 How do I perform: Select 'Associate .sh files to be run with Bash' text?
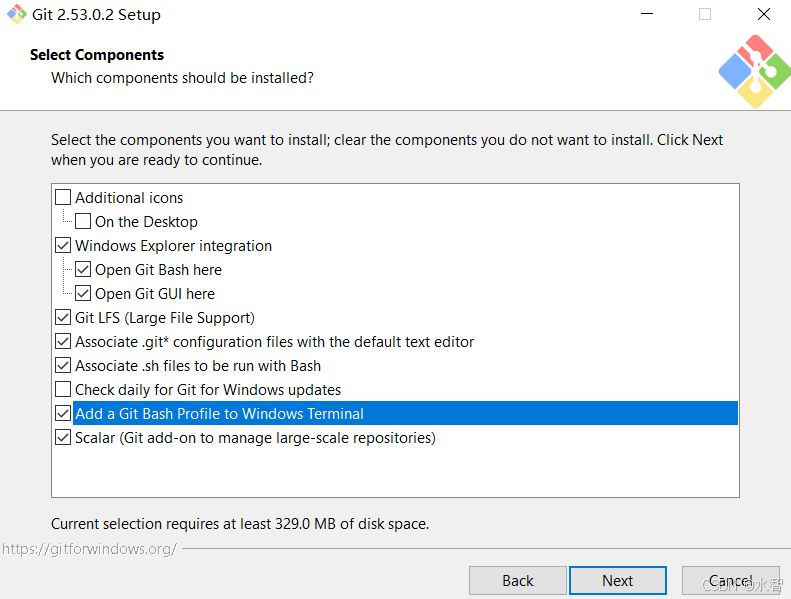pos(198,366)
